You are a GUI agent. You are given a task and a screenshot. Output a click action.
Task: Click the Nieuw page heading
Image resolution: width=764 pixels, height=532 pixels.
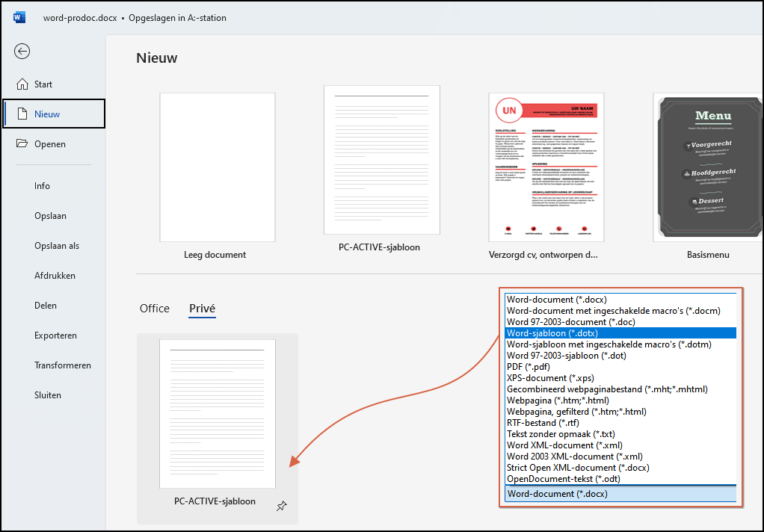pos(156,58)
